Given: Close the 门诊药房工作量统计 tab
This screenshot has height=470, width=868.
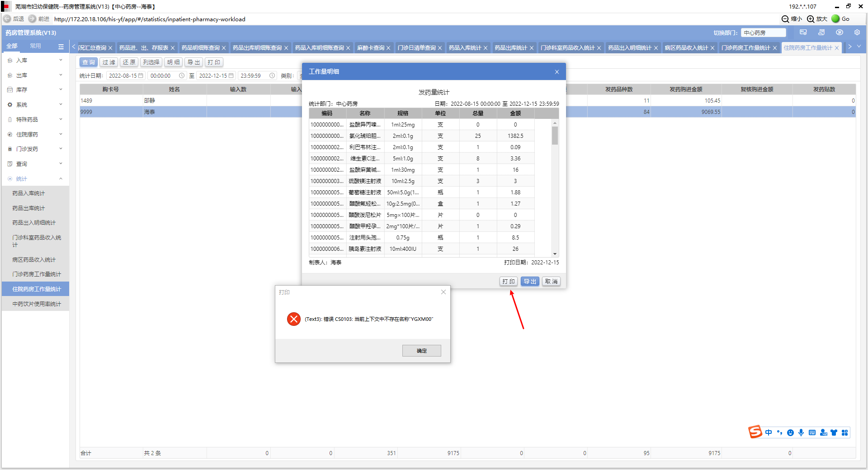Looking at the screenshot, I should click(x=775, y=48).
